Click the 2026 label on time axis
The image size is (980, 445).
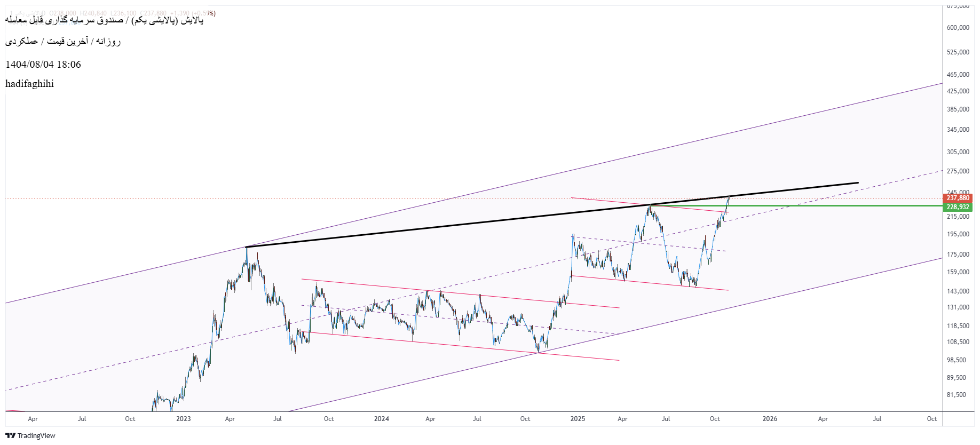point(770,419)
